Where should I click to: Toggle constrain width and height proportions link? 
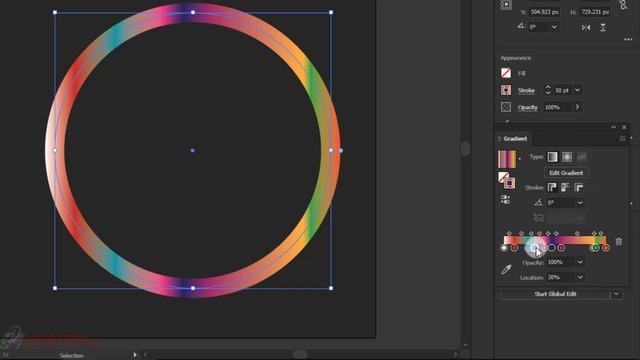623,4
